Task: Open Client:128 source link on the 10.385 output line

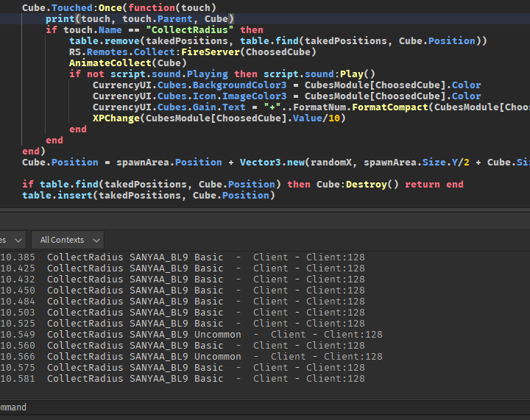Action: (335, 257)
